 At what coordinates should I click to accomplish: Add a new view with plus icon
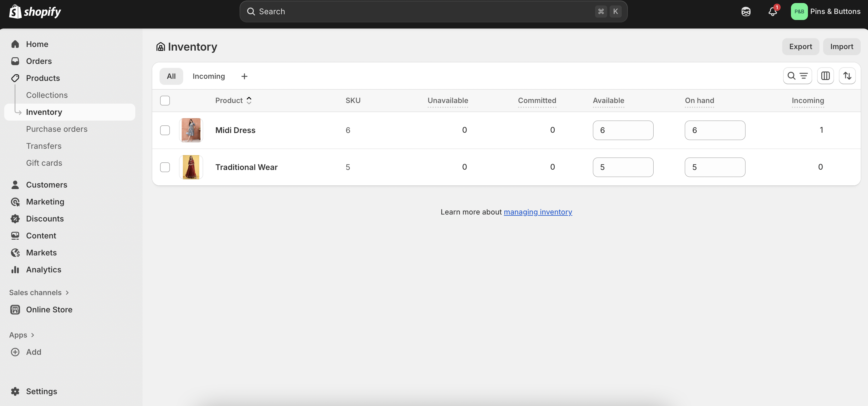click(244, 76)
